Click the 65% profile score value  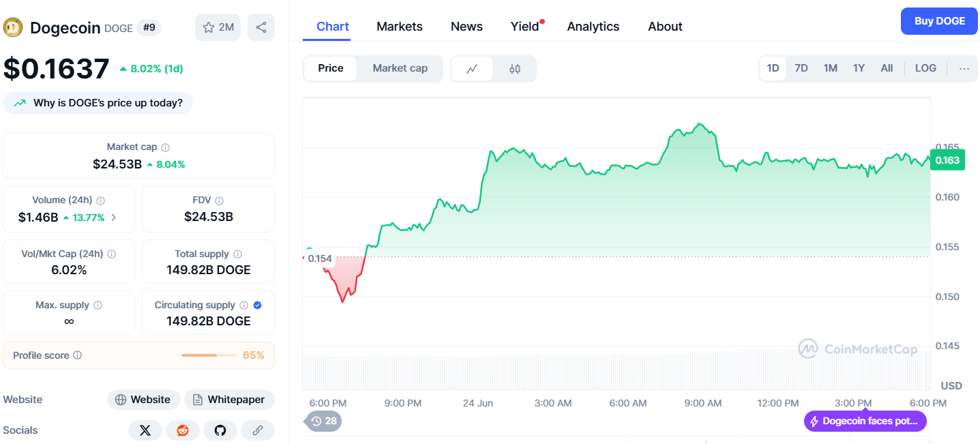click(x=254, y=355)
